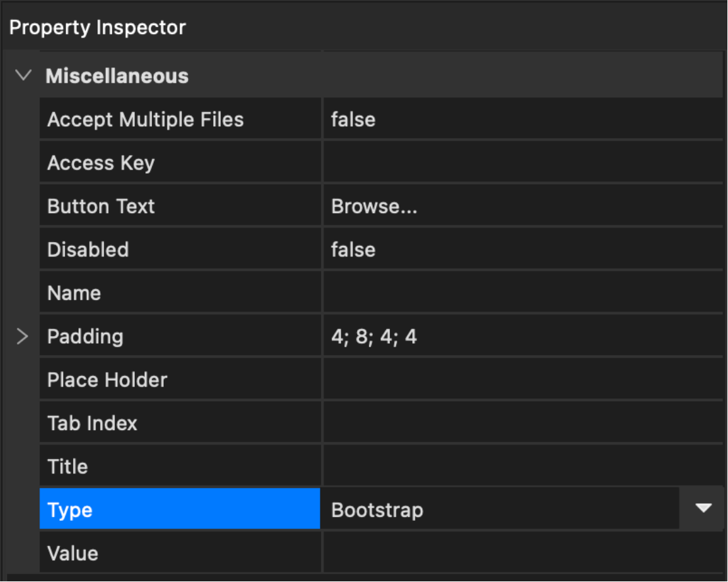Viewport: 728px width, 582px height.
Task: Select the highlighted Type property label
Action: 70,510
